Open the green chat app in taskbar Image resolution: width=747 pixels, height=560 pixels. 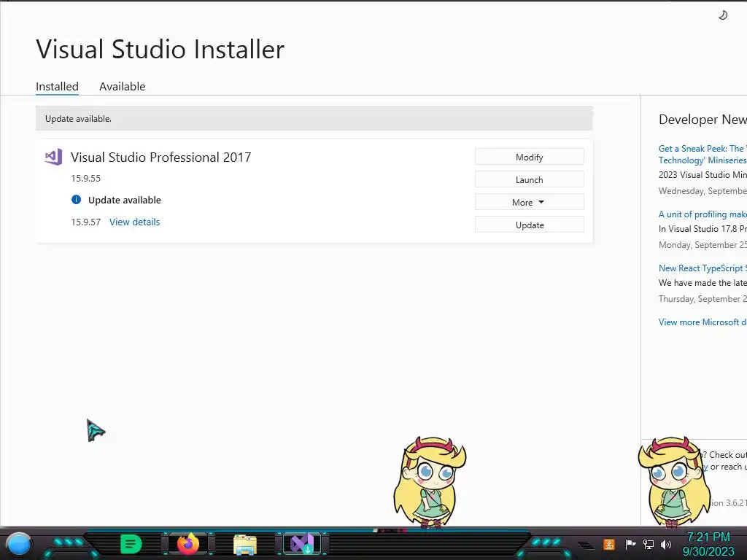coord(131,544)
